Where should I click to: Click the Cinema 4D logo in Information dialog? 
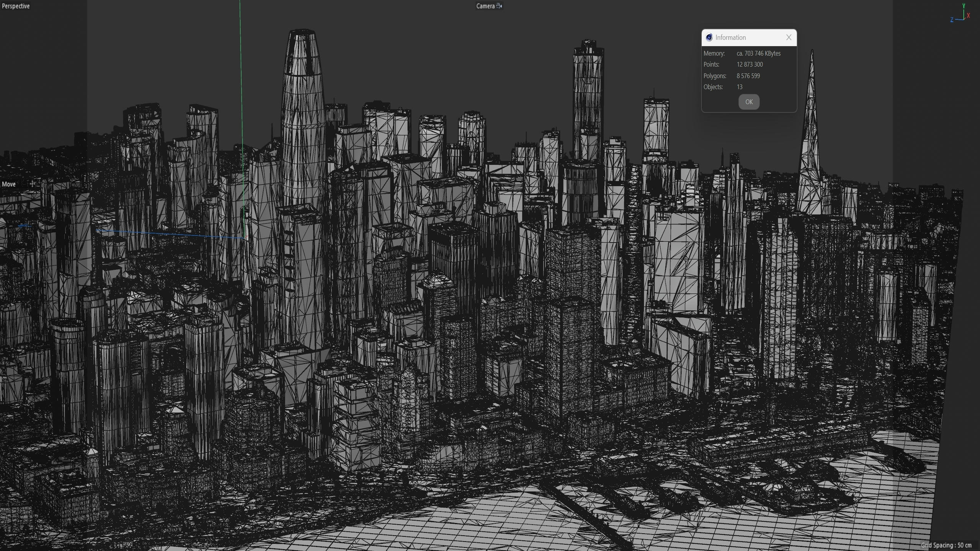709,37
